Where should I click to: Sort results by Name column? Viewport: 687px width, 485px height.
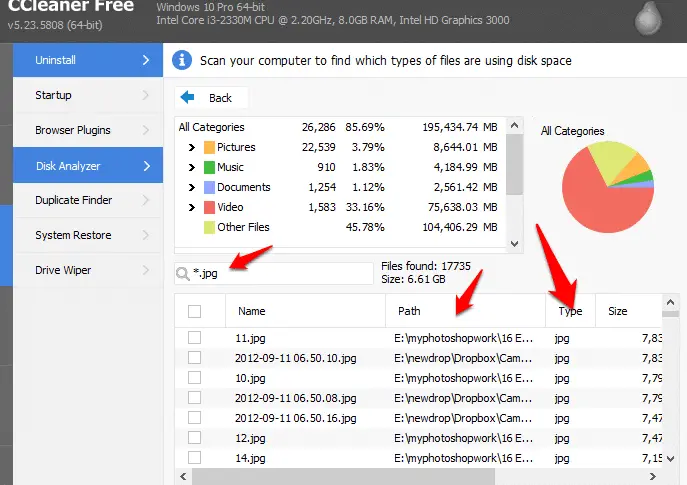[x=305, y=311]
